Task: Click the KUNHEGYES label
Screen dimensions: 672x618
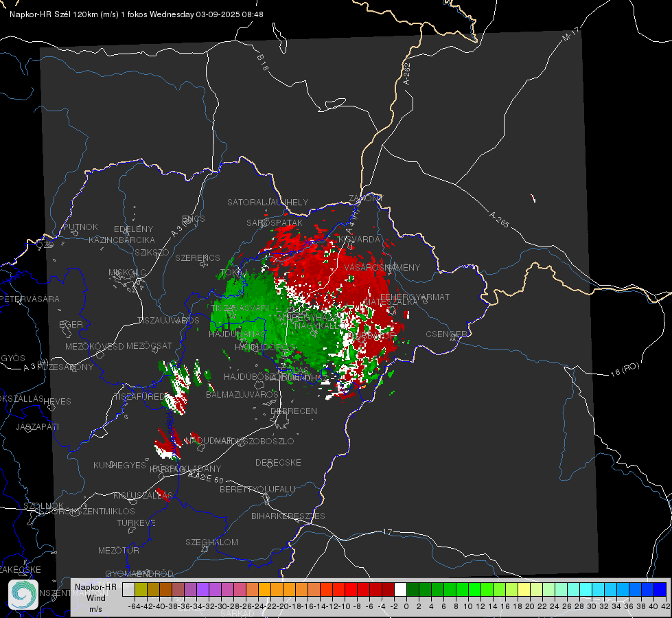Action: (x=120, y=466)
